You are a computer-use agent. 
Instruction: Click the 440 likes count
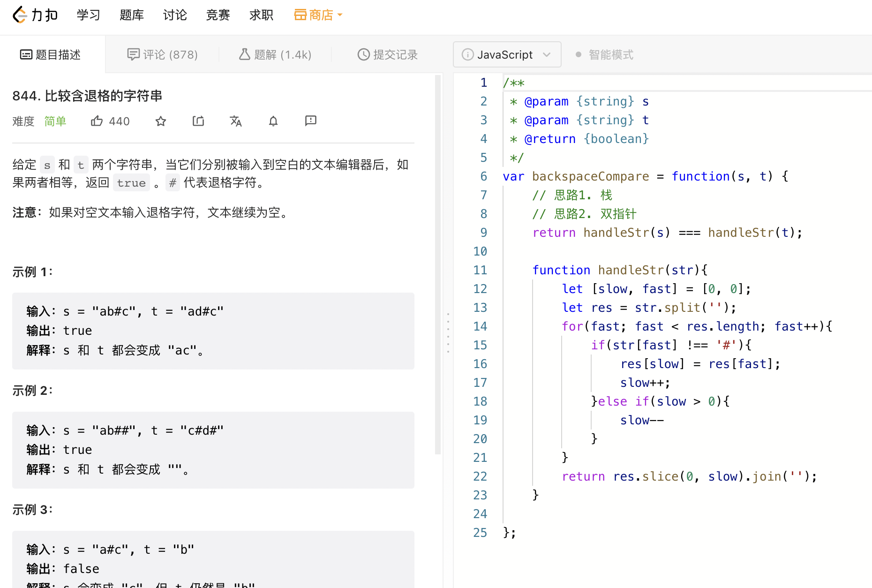click(x=119, y=121)
